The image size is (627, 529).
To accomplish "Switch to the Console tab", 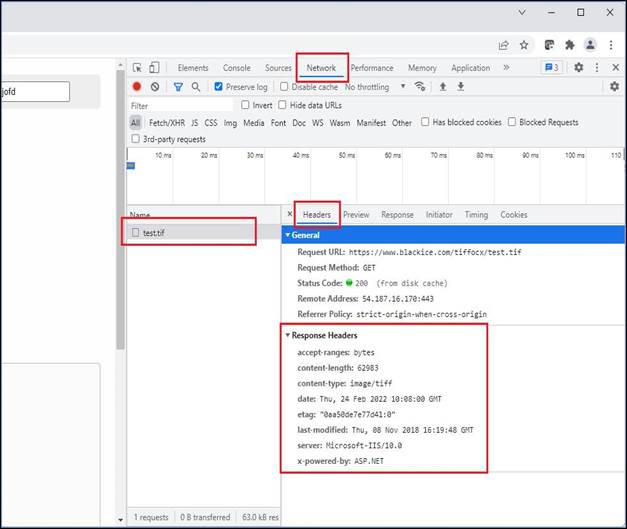I will (236, 68).
